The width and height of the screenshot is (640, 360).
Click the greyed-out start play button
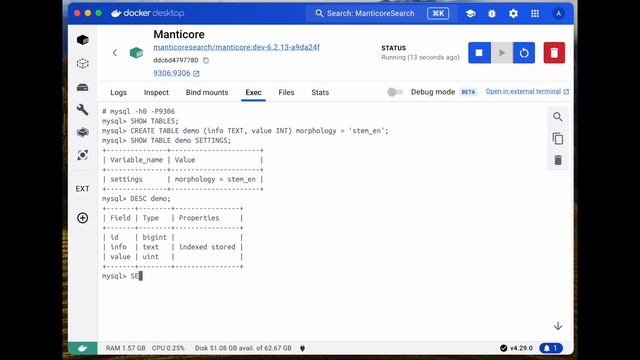(502, 53)
